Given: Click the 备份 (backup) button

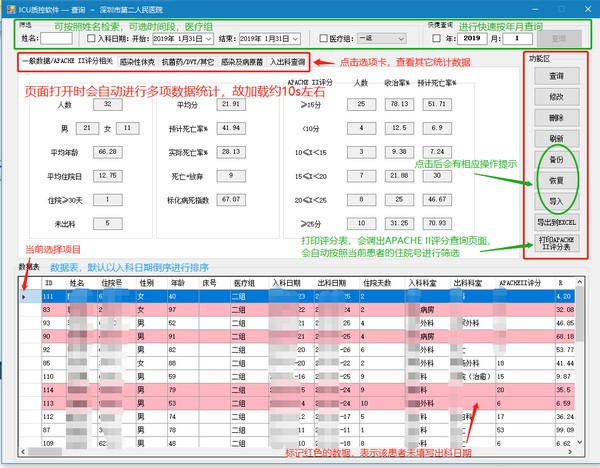Looking at the screenshot, I should click(555, 161).
